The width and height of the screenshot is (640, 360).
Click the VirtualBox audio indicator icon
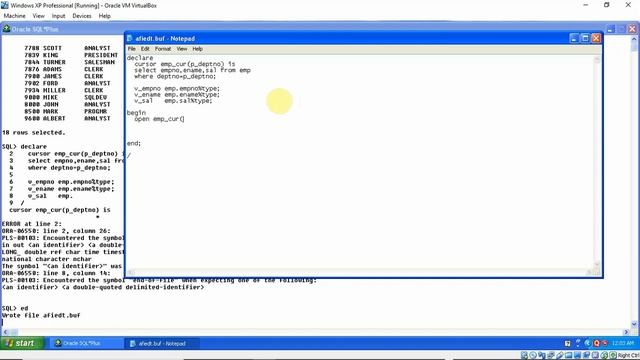(541, 355)
